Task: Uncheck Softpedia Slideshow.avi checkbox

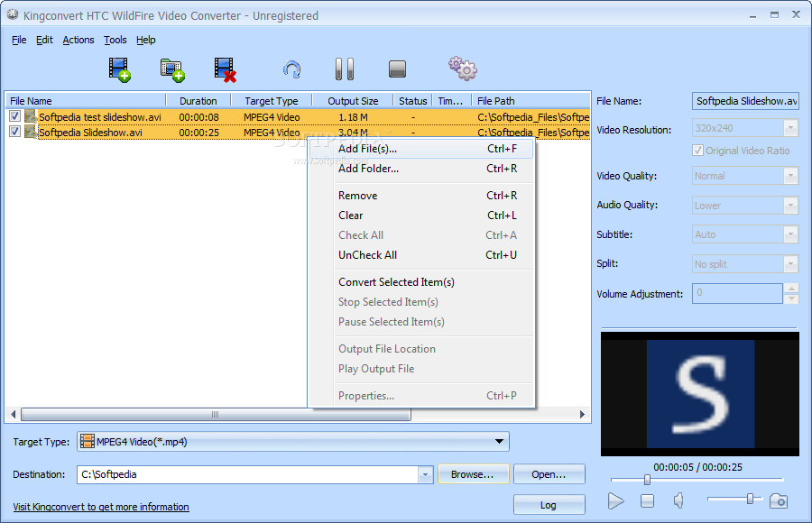Action: pos(14,132)
